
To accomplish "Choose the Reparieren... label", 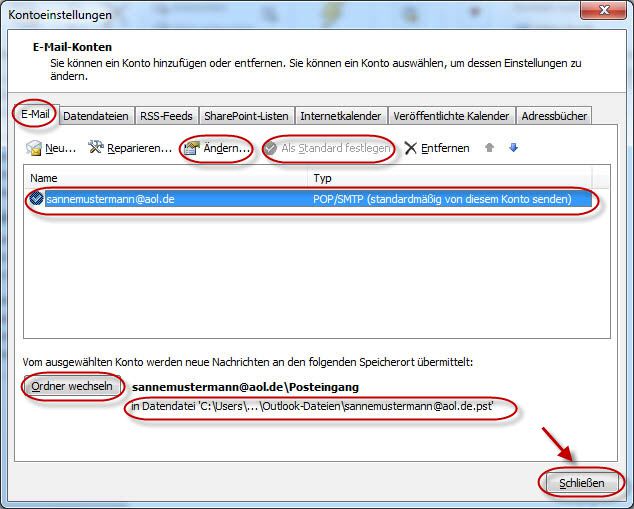I will tap(140, 148).
